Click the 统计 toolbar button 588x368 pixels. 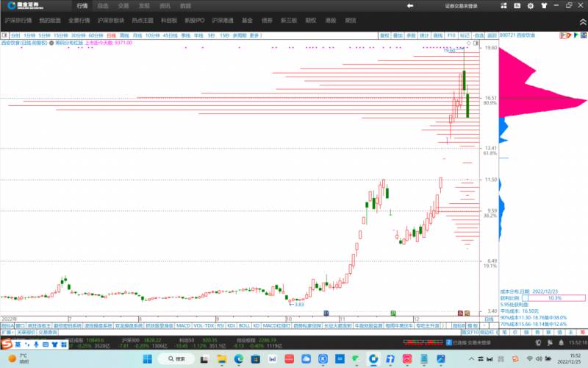pyautogui.click(x=424, y=35)
